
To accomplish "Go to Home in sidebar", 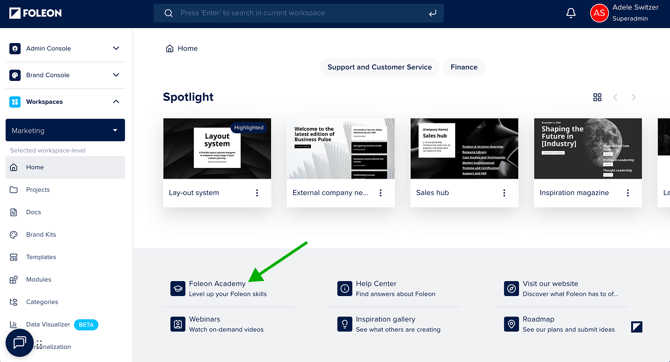I will coord(65,167).
